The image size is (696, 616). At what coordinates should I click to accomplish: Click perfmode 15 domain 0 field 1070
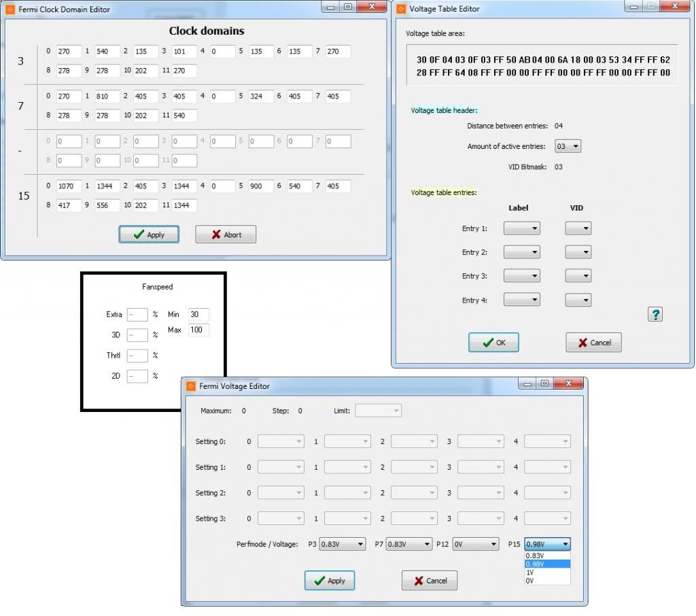(x=69, y=186)
